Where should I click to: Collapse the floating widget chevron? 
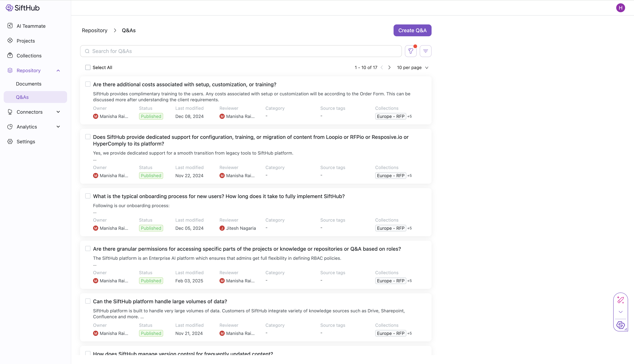620,312
